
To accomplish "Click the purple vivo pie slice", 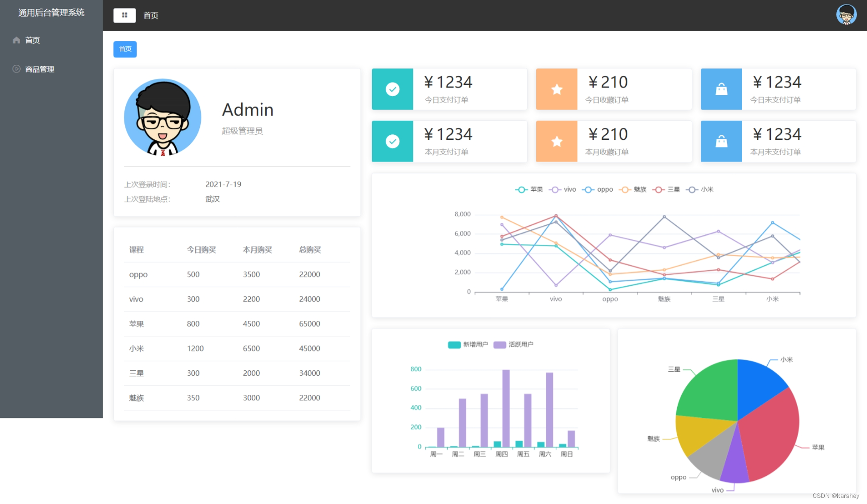I will 735,464.
